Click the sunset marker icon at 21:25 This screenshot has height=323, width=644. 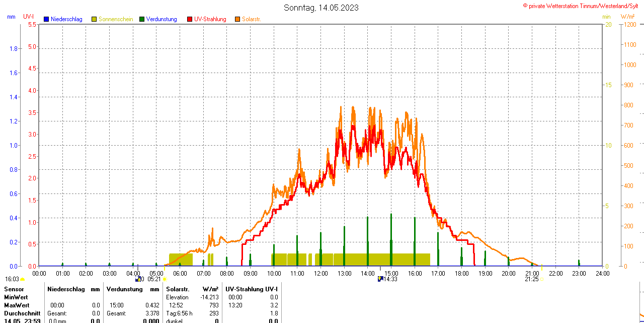click(541, 279)
